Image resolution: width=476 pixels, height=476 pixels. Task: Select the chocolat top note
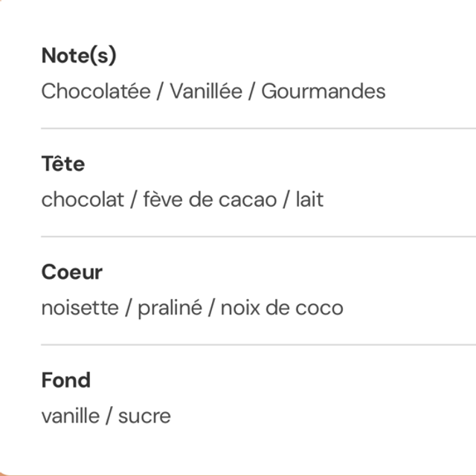click(83, 199)
